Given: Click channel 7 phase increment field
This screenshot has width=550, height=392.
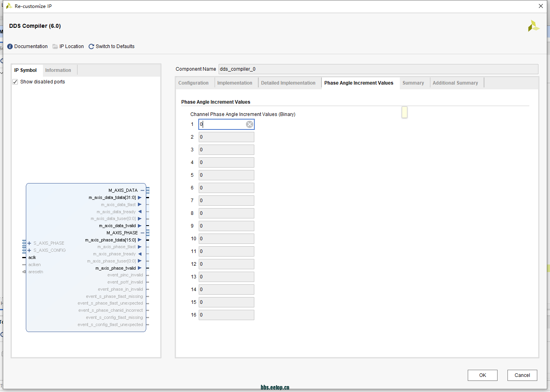Looking at the screenshot, I should [x=227, y=201].
